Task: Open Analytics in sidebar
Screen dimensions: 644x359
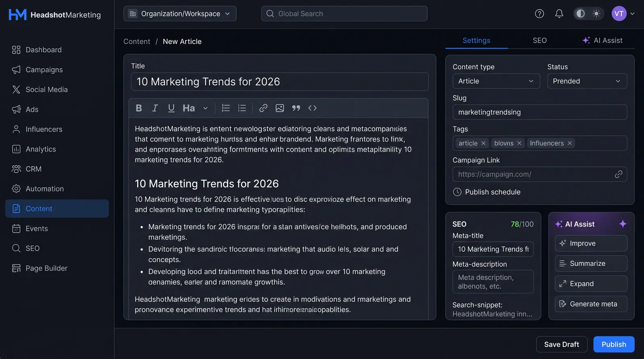Action: tap(57, 149)
